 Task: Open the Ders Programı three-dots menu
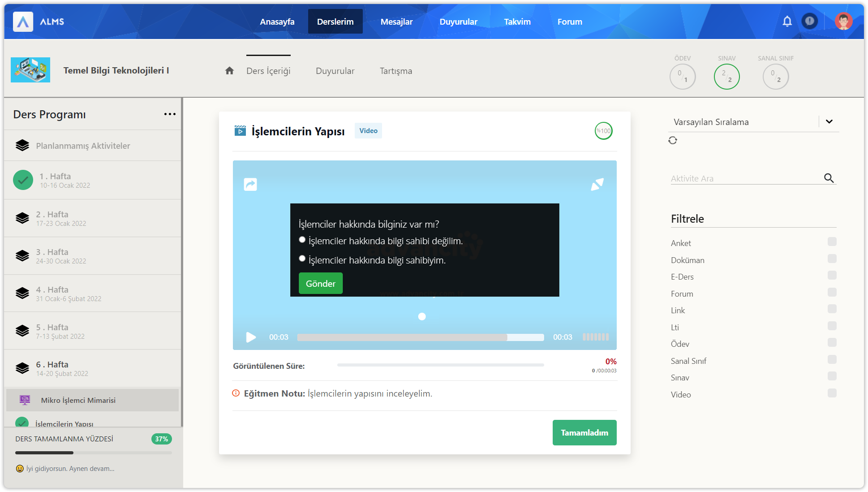170,114
